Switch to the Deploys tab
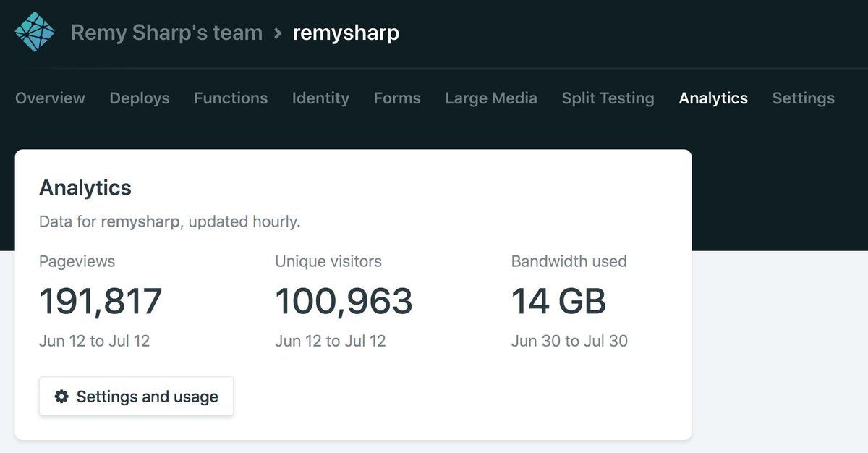The image size is (868, 453). (x=140, y=98)
